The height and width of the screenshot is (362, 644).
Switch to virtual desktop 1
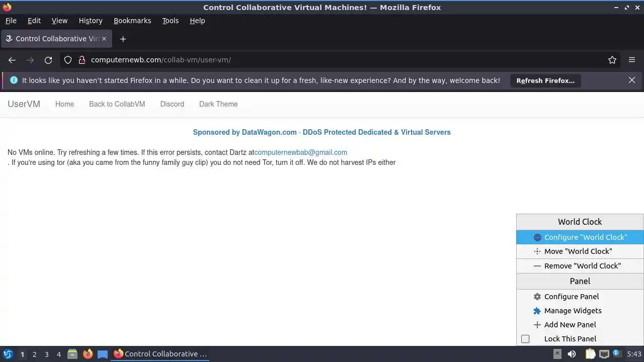tap(22, 354)
